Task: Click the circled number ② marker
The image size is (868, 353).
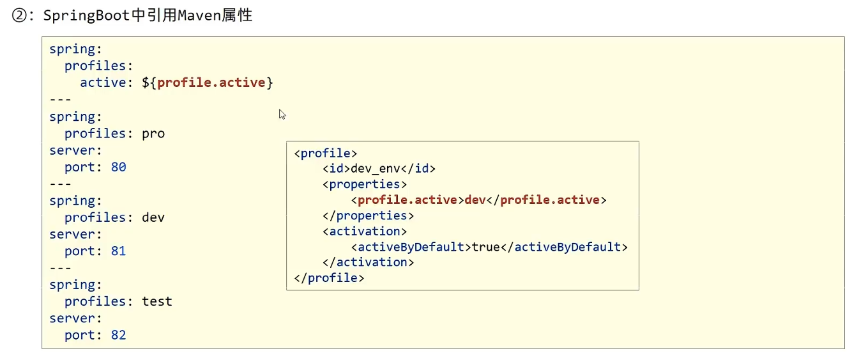Action: [x=20, y=16]
